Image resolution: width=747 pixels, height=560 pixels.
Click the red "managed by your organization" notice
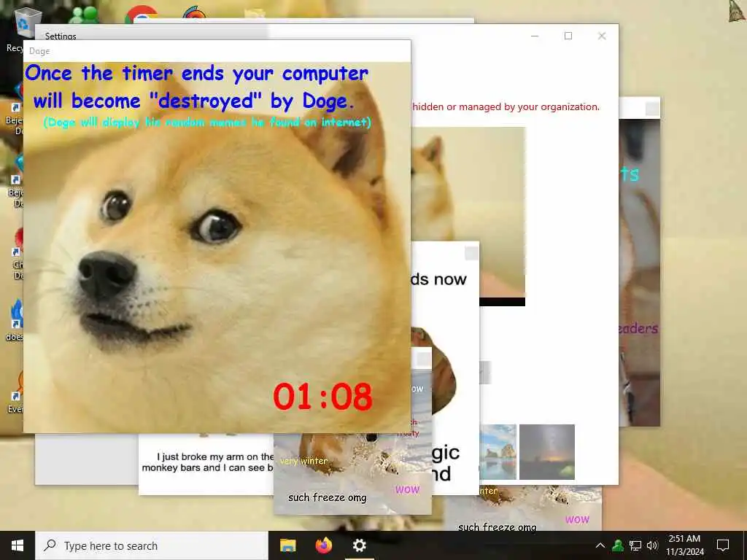[506, 106]
